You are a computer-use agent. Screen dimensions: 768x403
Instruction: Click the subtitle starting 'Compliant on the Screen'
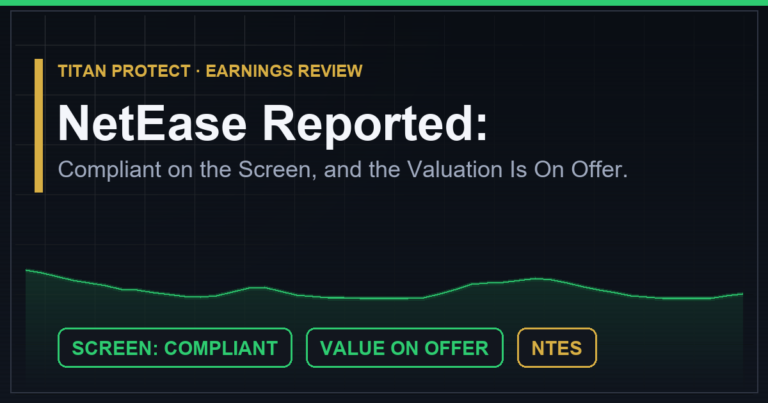343,170
